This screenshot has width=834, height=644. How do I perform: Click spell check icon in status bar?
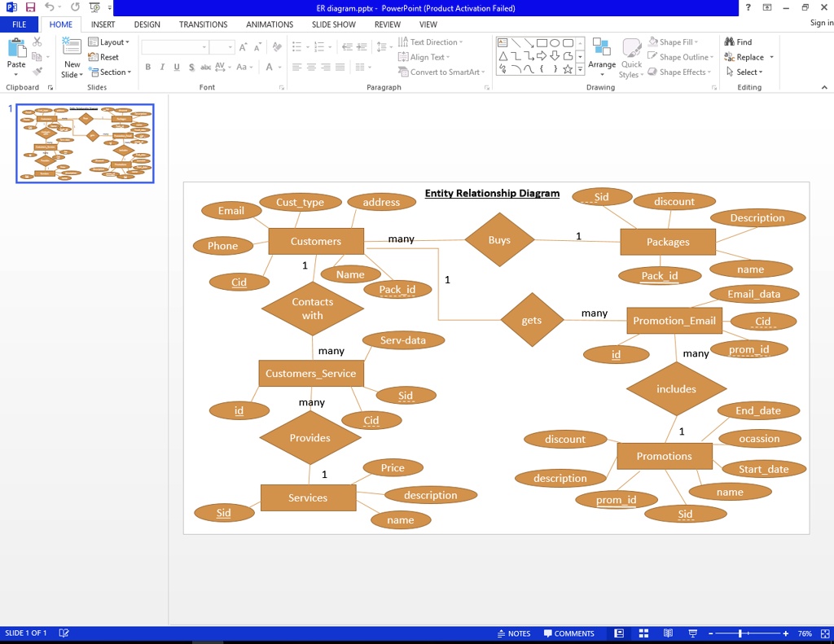pyautogui.click(x=64, y=633)
